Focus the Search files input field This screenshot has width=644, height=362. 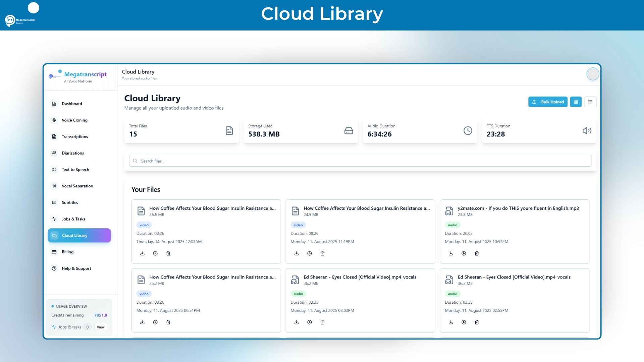(x=360, y=161)
